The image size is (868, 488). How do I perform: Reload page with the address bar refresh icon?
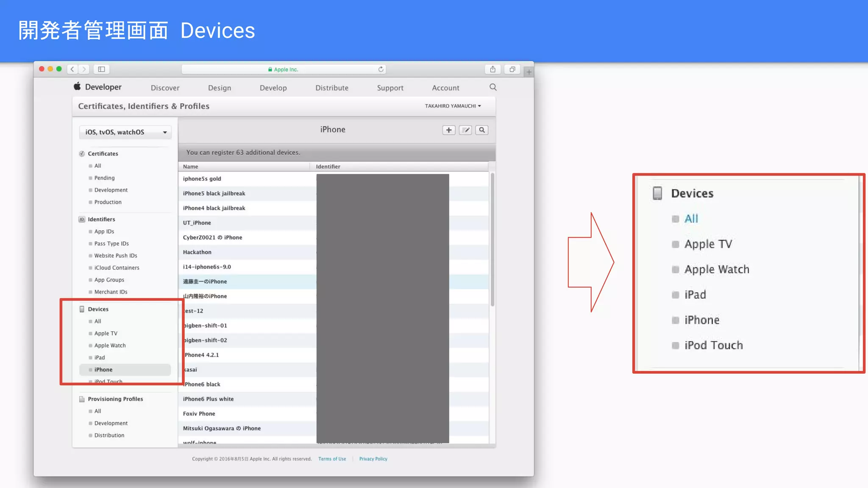(381, 69)
